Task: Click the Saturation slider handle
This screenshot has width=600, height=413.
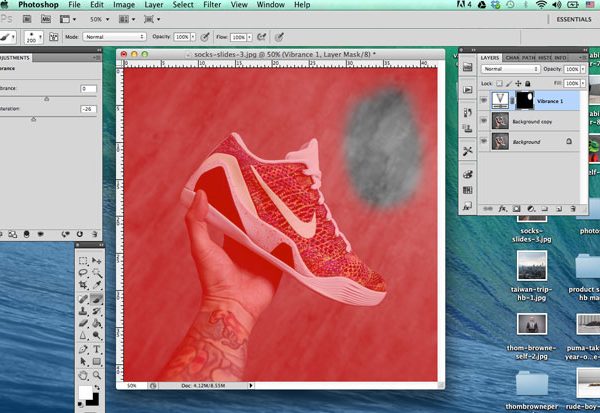Action: pos(33,118)
